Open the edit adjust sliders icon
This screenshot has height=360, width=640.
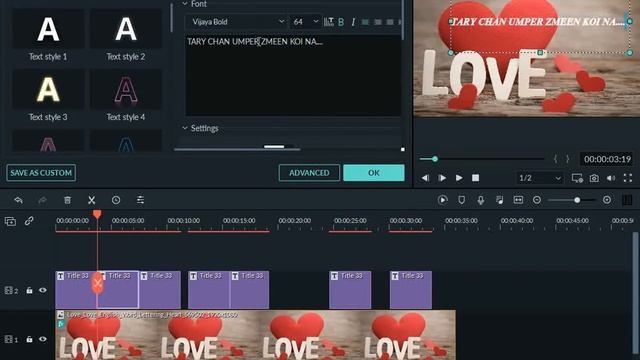[x=140, y=200]
